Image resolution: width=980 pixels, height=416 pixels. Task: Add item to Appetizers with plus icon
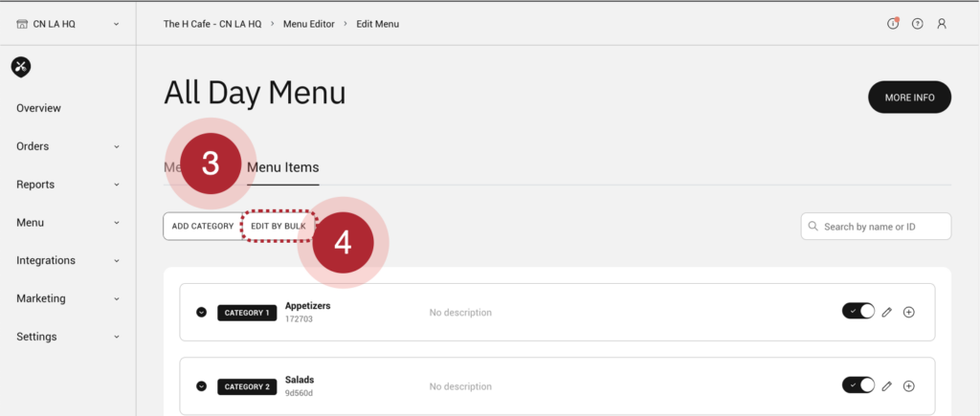point(909,312)
